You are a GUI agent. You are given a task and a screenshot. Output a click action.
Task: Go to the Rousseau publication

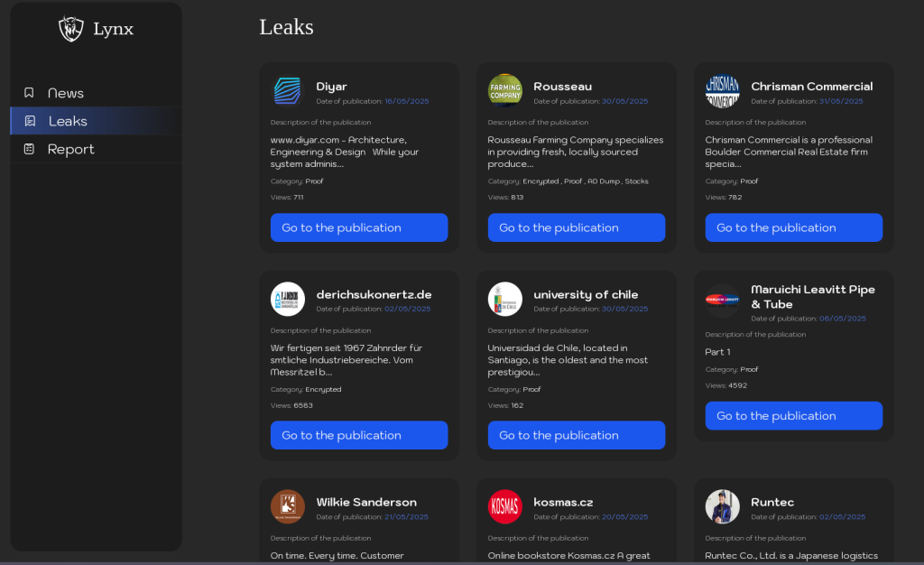(x=577, y=227)
